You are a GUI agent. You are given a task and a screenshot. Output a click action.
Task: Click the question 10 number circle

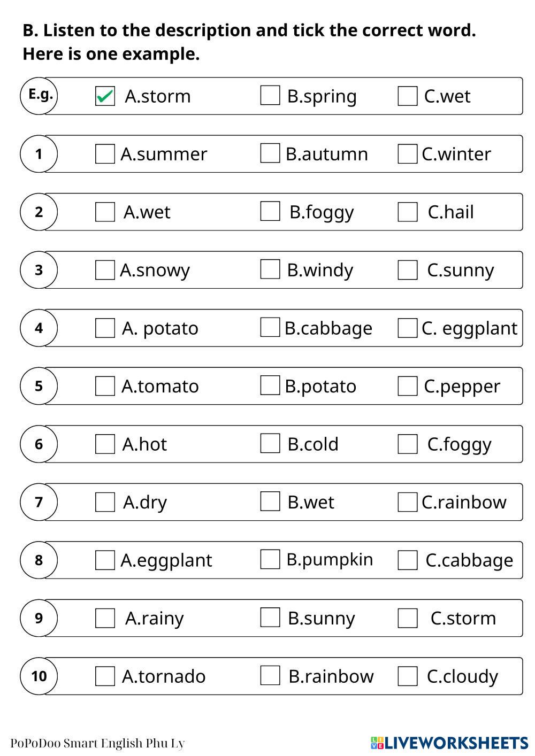39,676
